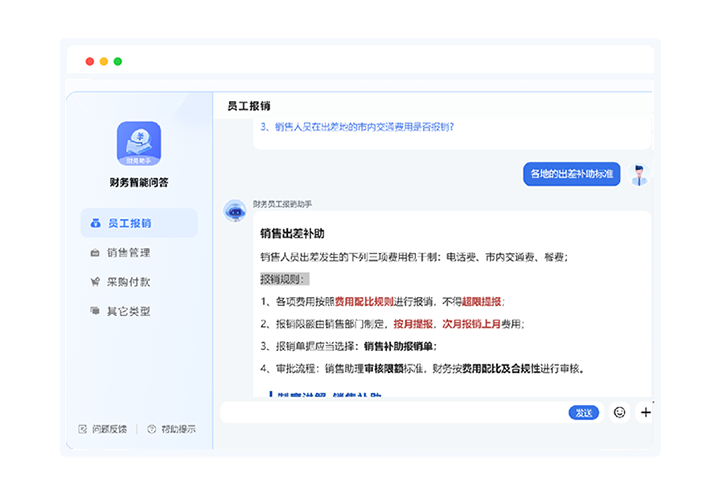Click the green window zoom button
Image resolution: width=720 pixels, height=500 pixels.
(118, 61)
